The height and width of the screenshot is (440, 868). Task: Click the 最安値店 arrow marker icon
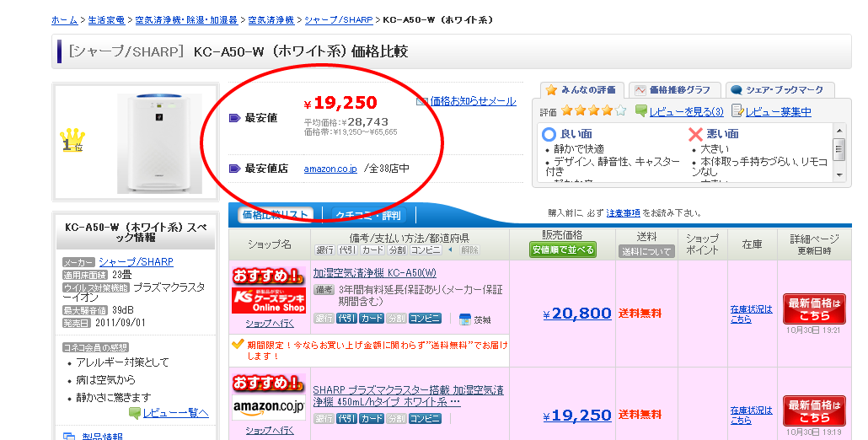click(x=235, y=169)
